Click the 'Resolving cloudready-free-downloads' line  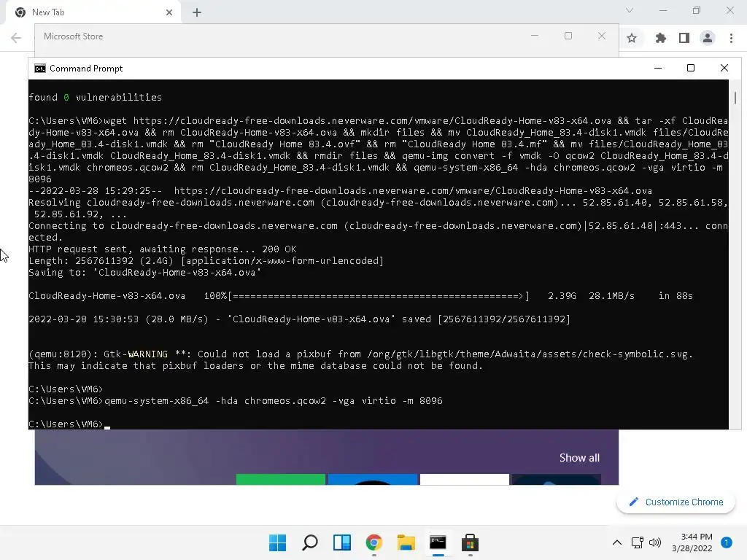(379, 203)
